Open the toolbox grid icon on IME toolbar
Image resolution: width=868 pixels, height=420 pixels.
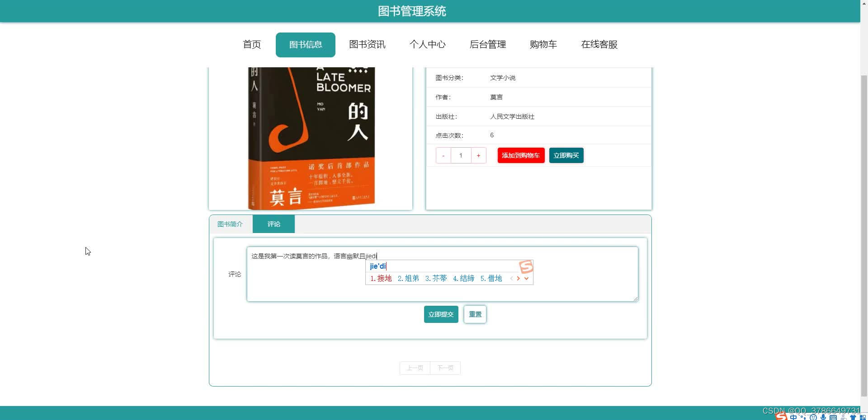tap(863, 417)
